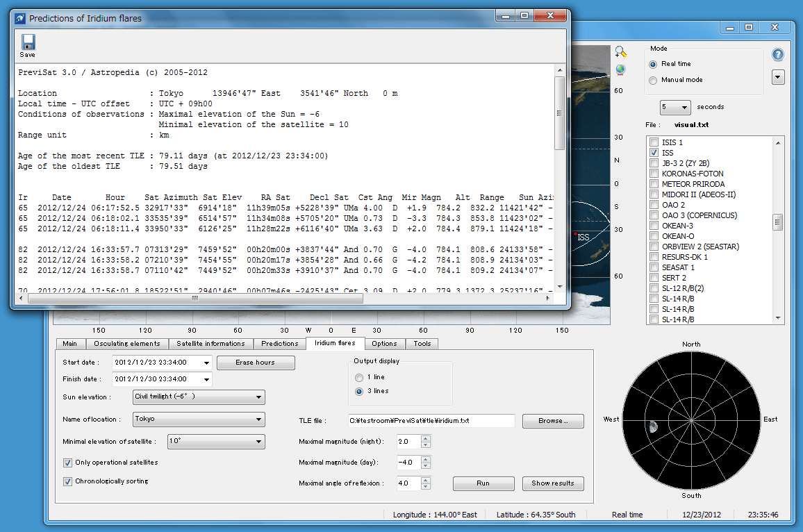Check the RESURS-DK 1 satellite

[x=654, y=257]
